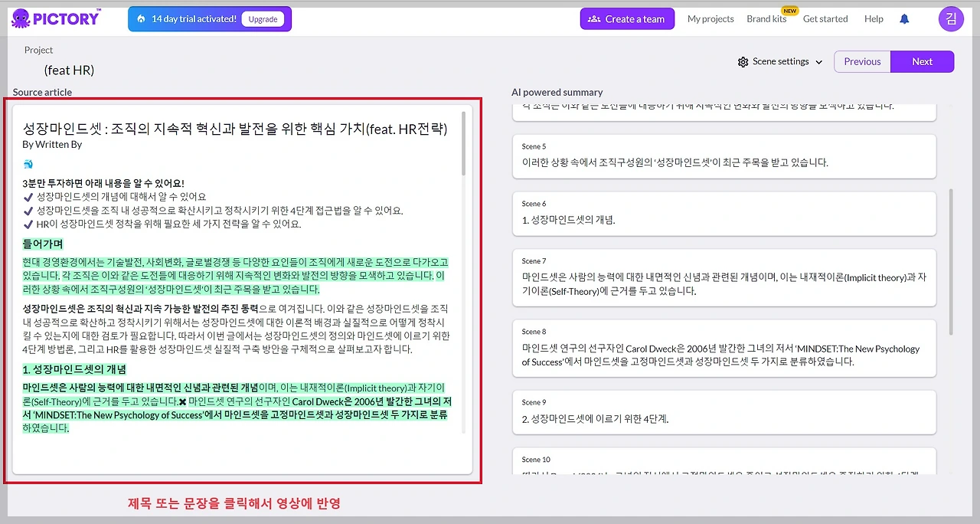The width and height of the screenshot is (980, 524).
Task: Click the Scene settings gear icon
Action: [743, 62]
